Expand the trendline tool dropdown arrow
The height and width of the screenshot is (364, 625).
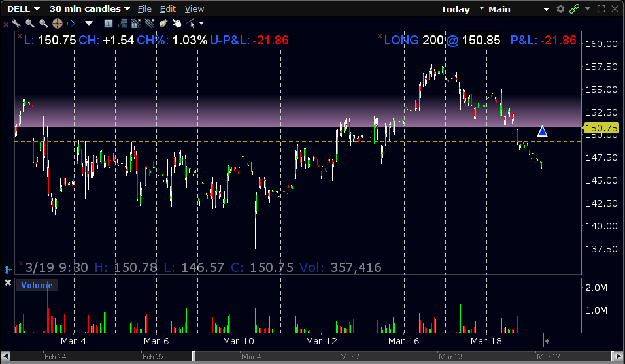pos(201,24)
